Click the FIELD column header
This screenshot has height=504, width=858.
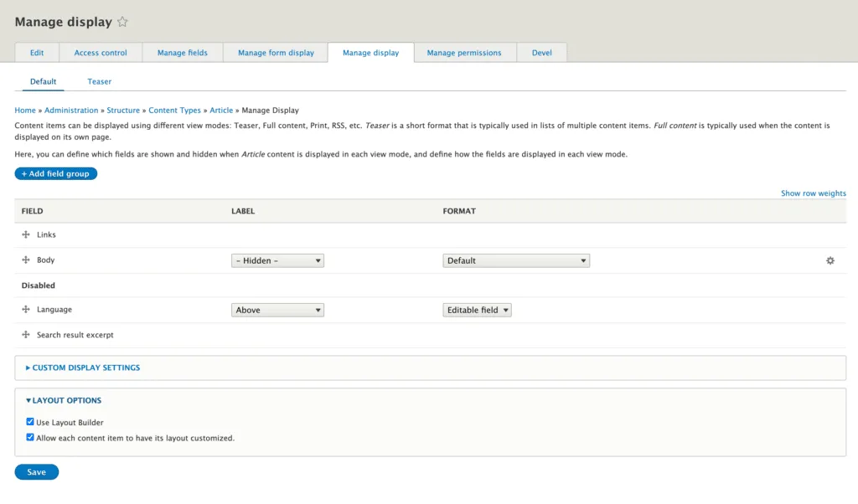point(33,211)
